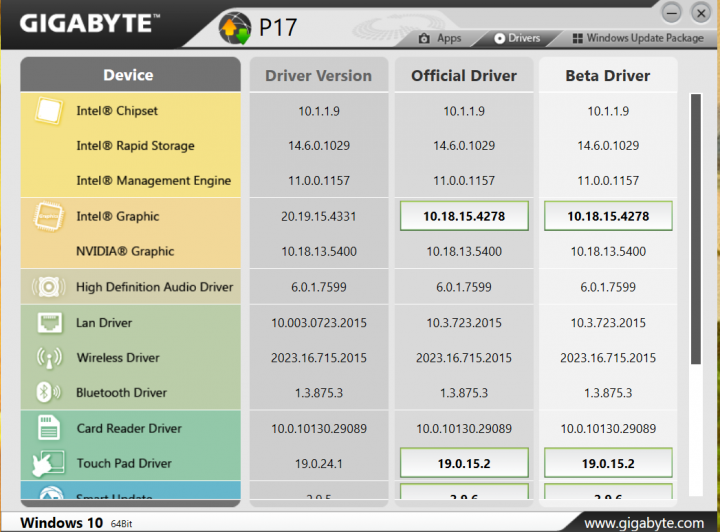This screenshot has height=532, width=720.
Task: Install Touch Pad official driver 19.0.15.2
Action: click(x=464, y=463)
